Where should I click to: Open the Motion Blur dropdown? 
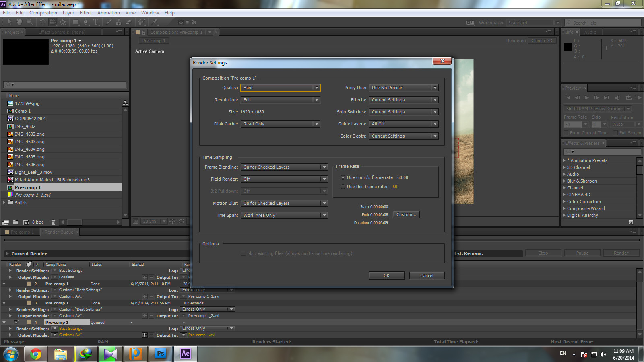point(284,203)
